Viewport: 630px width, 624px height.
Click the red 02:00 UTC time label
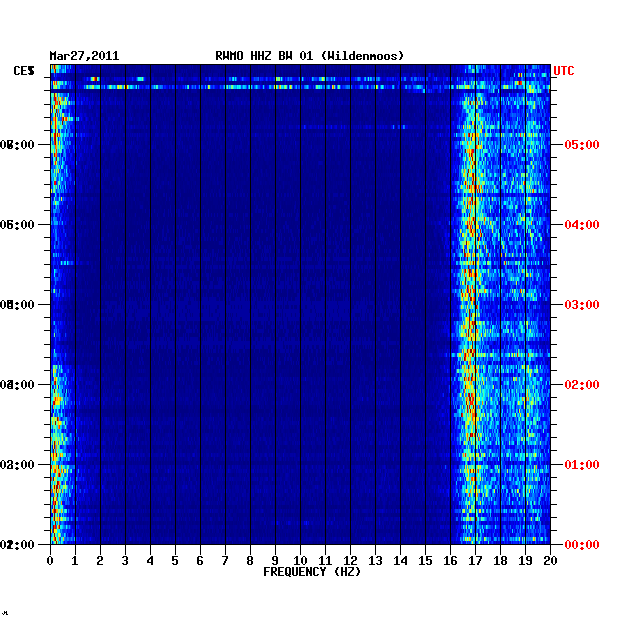(582, 385)
